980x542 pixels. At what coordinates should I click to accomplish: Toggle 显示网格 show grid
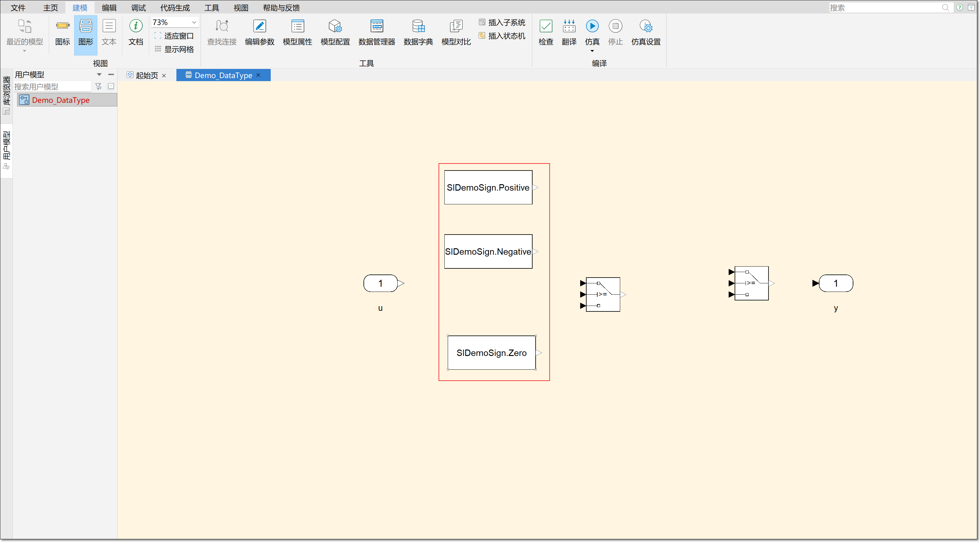point(174,49)
